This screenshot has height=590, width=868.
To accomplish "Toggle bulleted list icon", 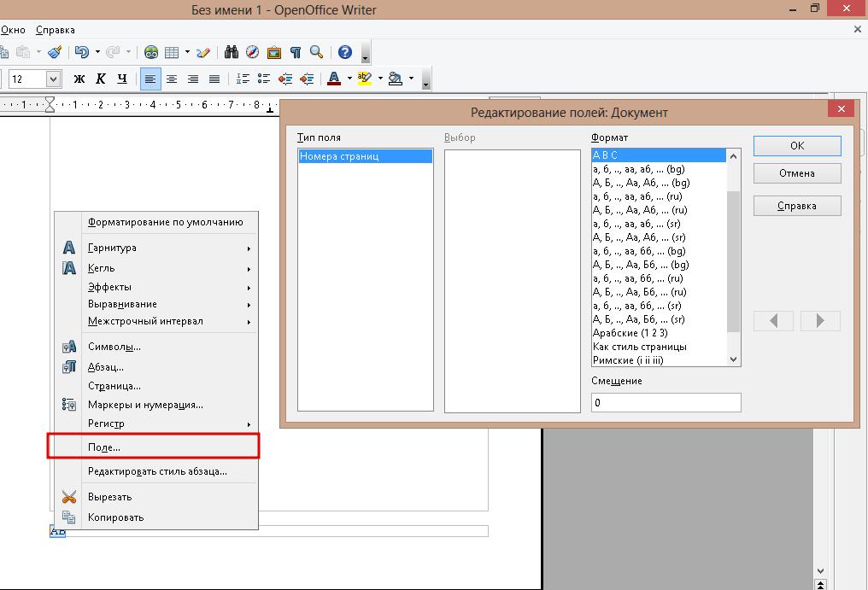I will click(264, 79).
